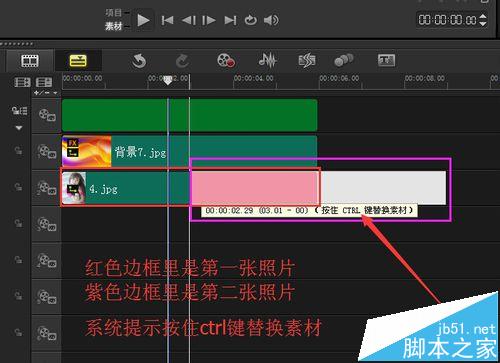Play the project preview

click(143, 21)
